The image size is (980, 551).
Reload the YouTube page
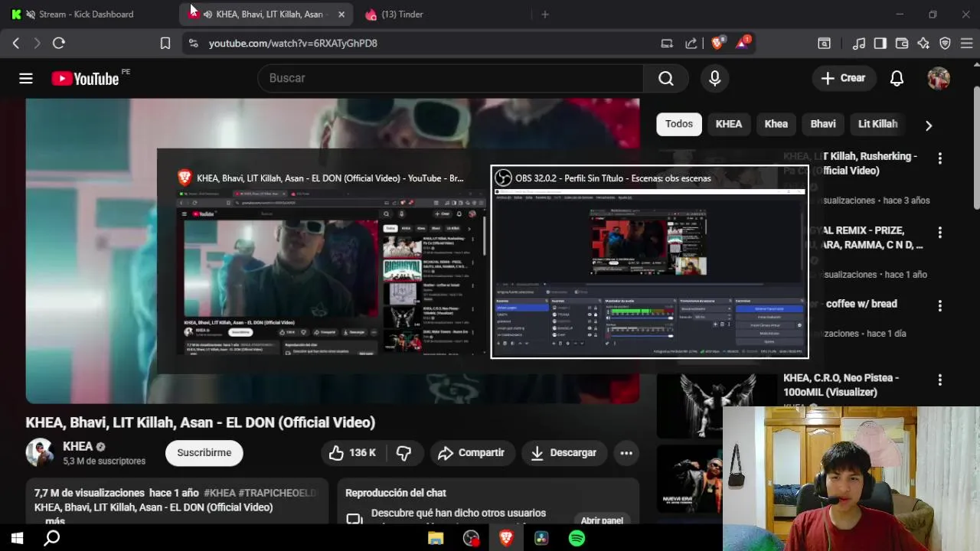tap(59, 44)
